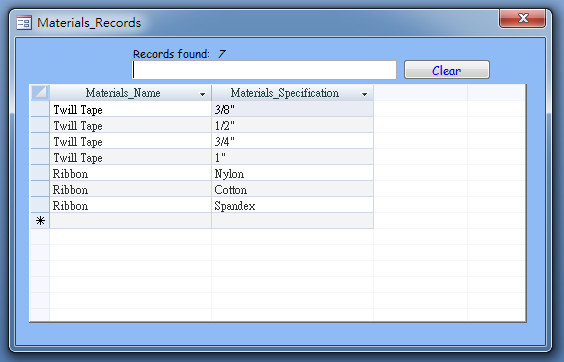This screenshot has width=564, height=362.
Task: Select the row selector for the Spandex record
Action: 40,205
